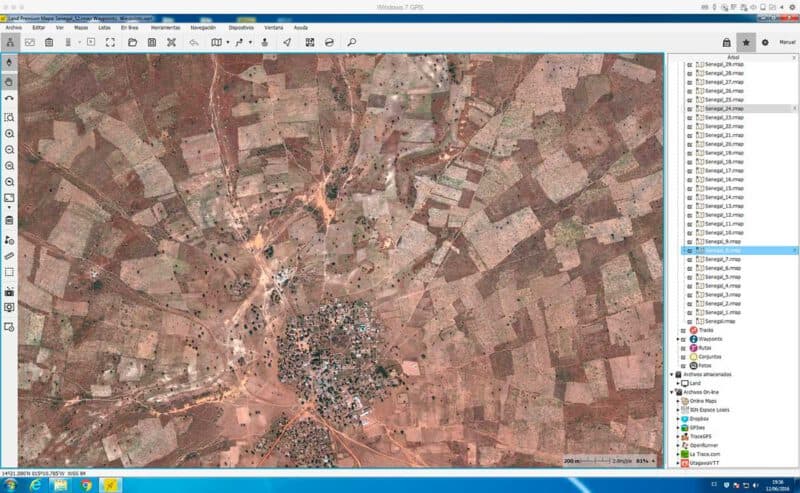This screenshot has height=493, width=800.
Task: Activate the fullscreen corners icon
Action: tap(110, 42)
